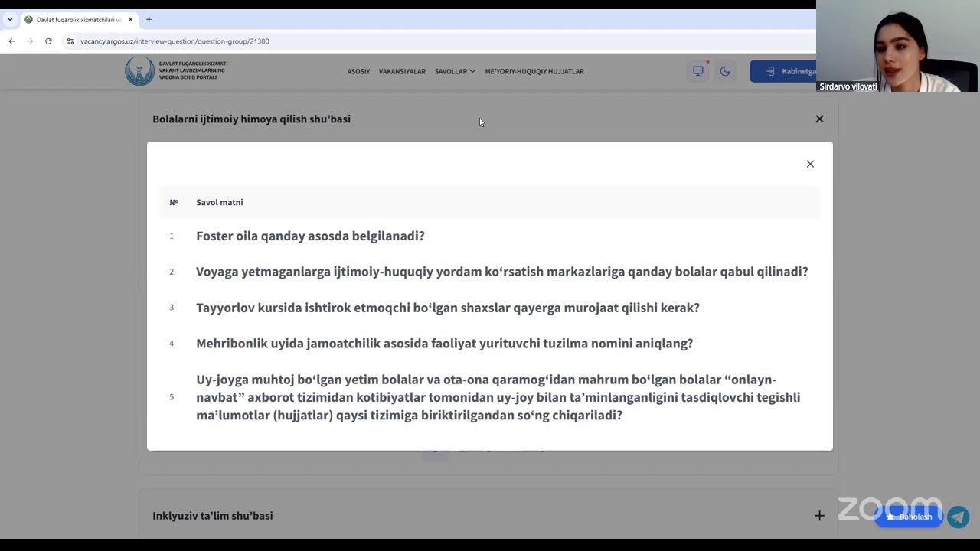Click the Baholash rating button

point(909,517)
